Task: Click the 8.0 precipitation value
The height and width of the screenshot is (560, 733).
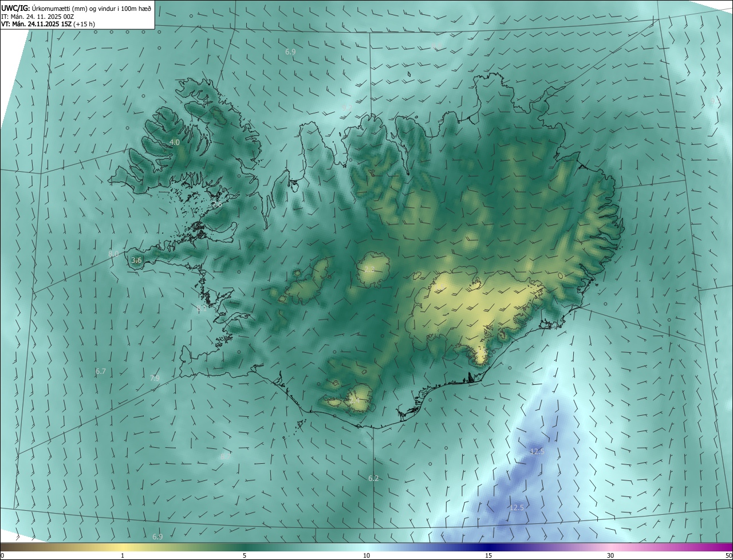Action: [x=113, y=253]
